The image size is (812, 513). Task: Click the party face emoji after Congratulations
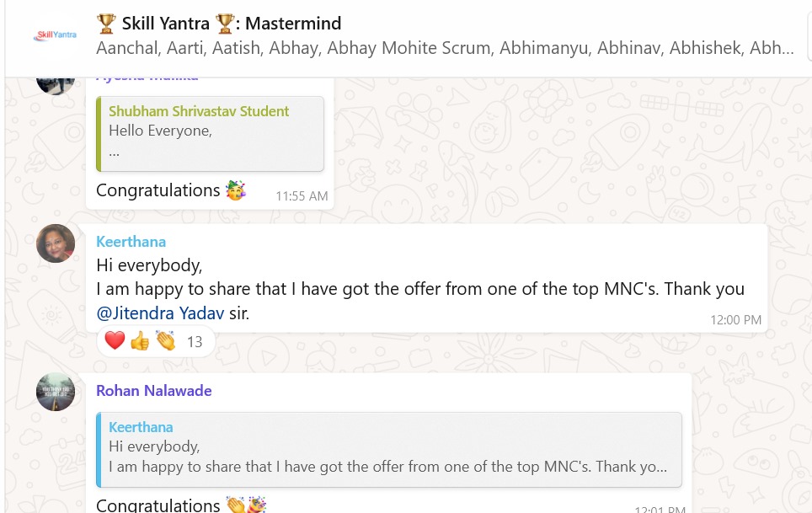(x=236, y=190)
